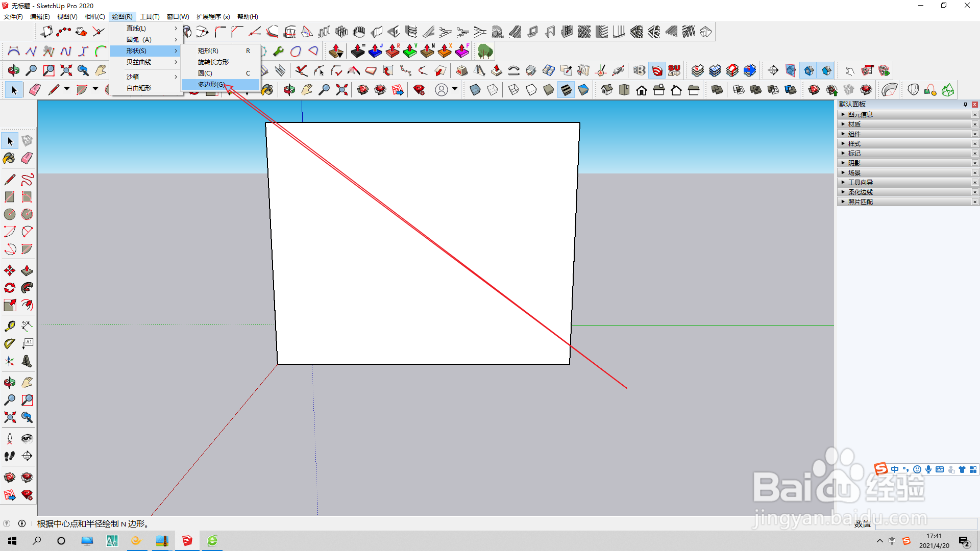Choose the Tape Measure tool
The width and height of the screenshot is (980, 551).
pos(9,326)
